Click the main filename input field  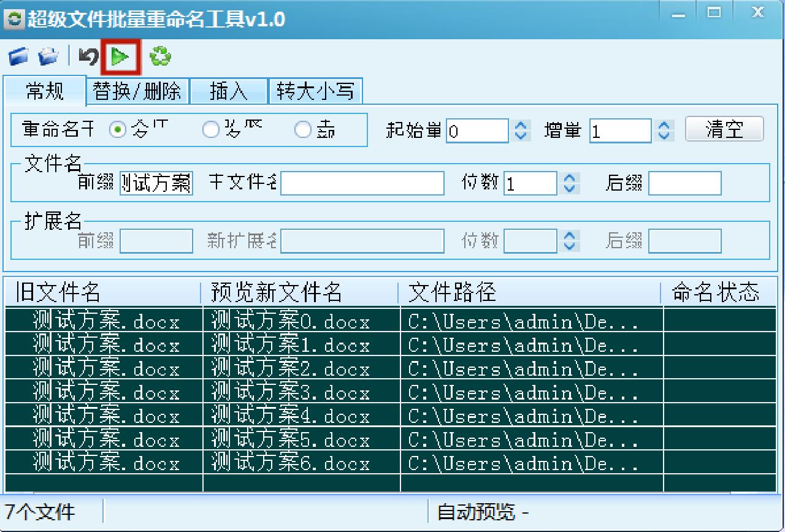click(x=362, y=183)
